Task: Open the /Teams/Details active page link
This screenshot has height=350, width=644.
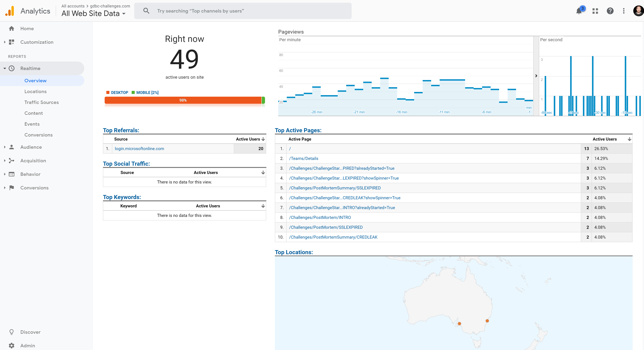Action: [304, 159]
